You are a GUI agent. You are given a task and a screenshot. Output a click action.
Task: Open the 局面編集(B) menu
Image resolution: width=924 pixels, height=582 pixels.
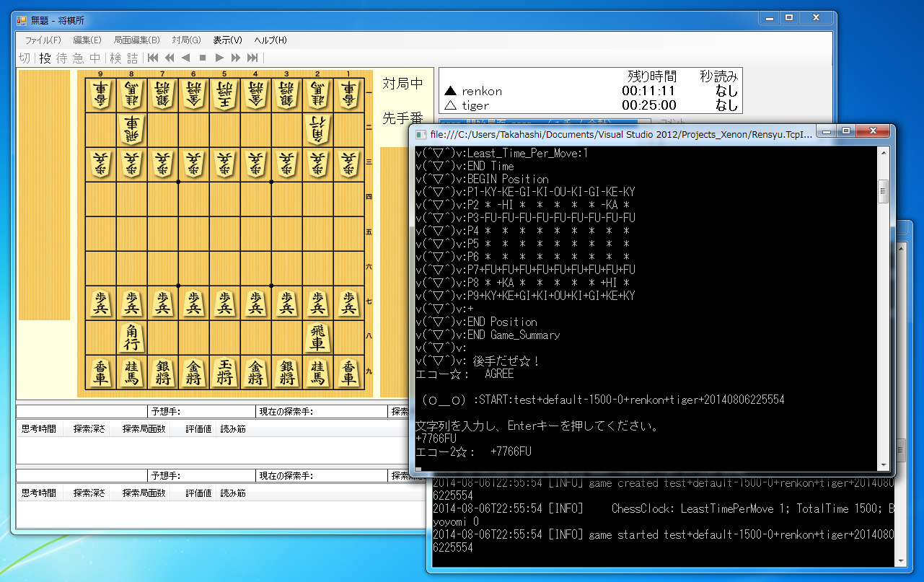click(x=137, y=40)
